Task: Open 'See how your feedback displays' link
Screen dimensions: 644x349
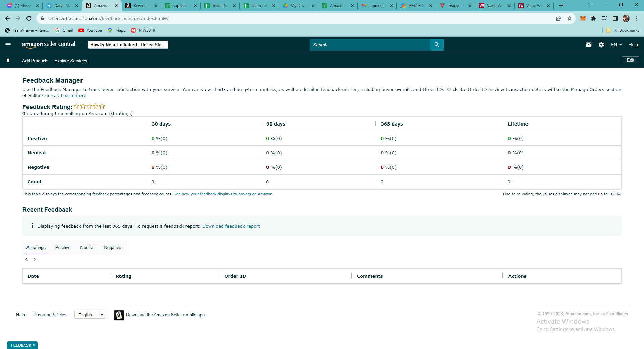Action: coord(223,194)
